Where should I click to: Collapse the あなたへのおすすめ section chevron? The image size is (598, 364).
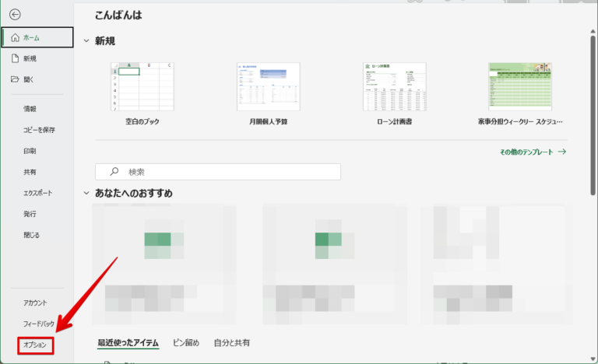pyautogui.click(x=86, y=193)
